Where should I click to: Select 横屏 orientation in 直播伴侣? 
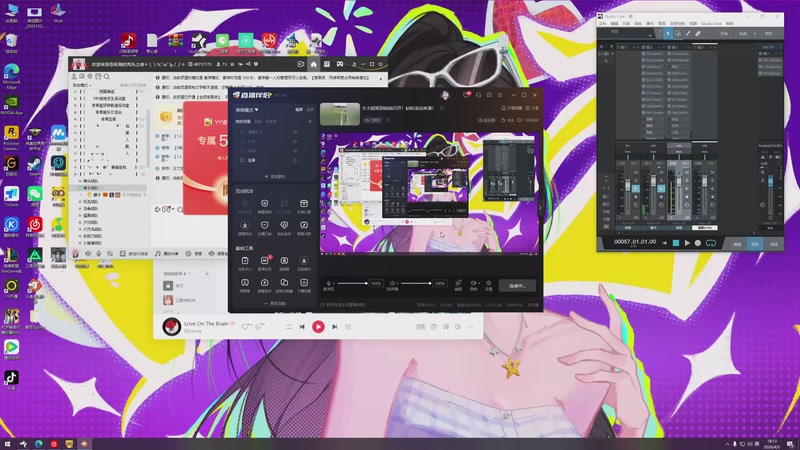pyautogui.click(x=299, y=110)
